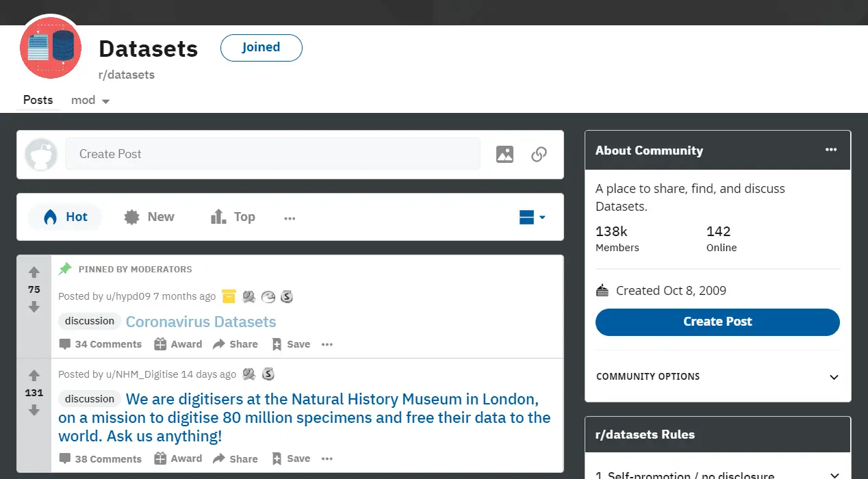Open more sort options ellipsis beside Top
868x479 pixels.
tap(290, 218)
